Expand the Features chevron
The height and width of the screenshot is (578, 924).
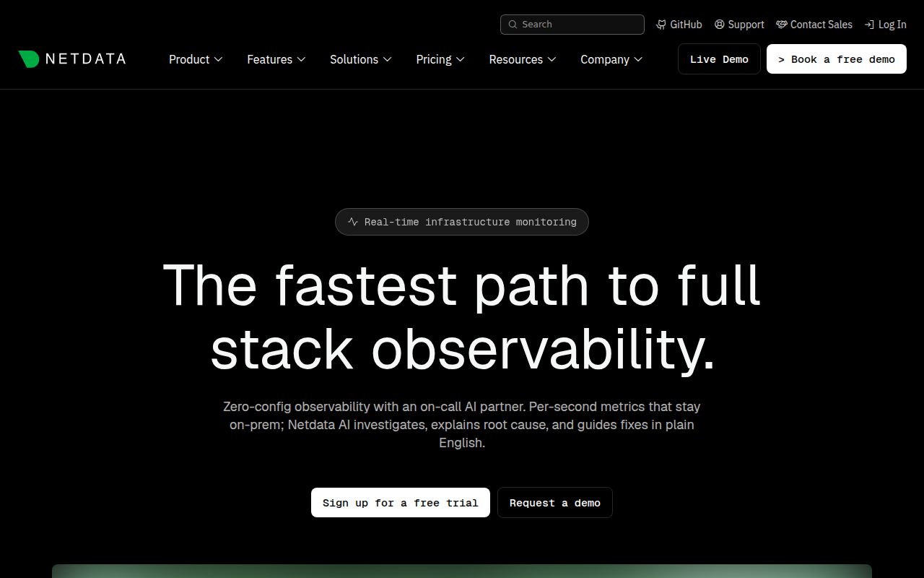[x=301, y=59]
